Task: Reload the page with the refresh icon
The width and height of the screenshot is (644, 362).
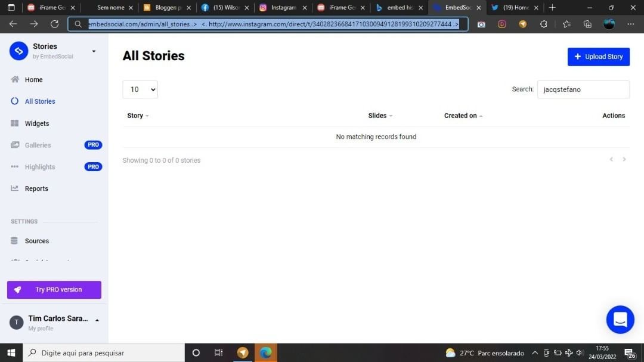Action: [54, 24]
